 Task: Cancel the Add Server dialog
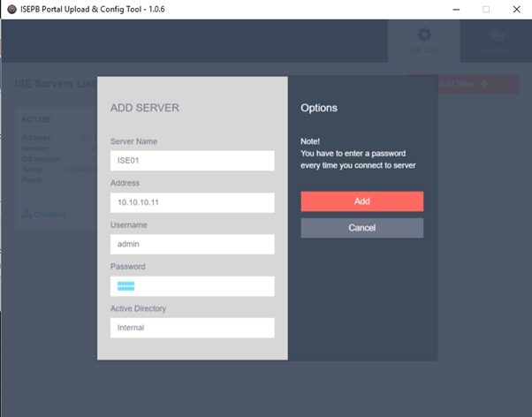[362, 228]
